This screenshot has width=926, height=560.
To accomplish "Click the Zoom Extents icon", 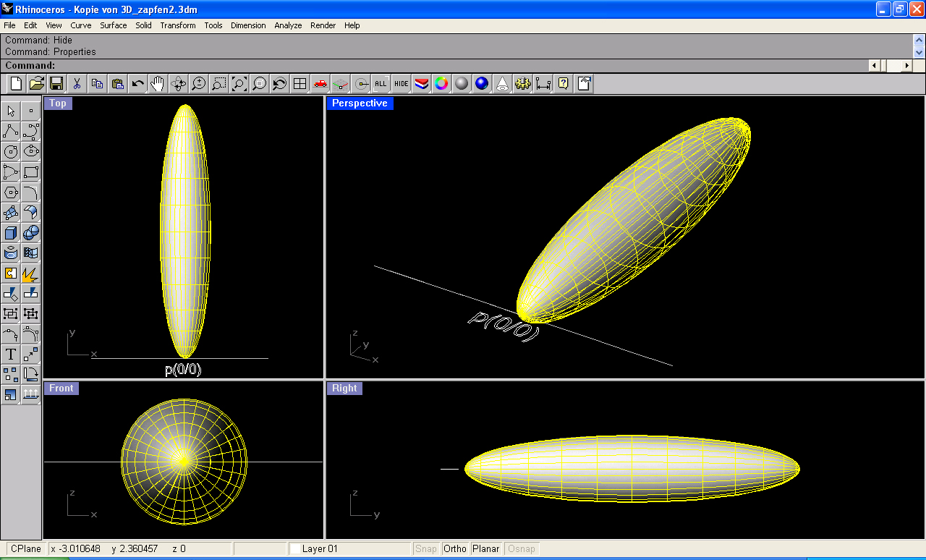I will pos(239,84).
